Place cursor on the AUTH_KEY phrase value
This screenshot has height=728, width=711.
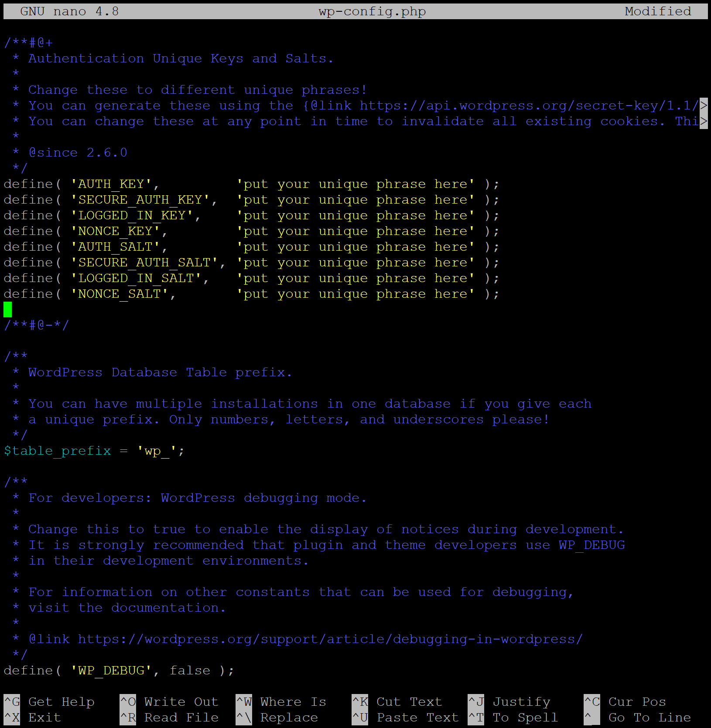355,184
